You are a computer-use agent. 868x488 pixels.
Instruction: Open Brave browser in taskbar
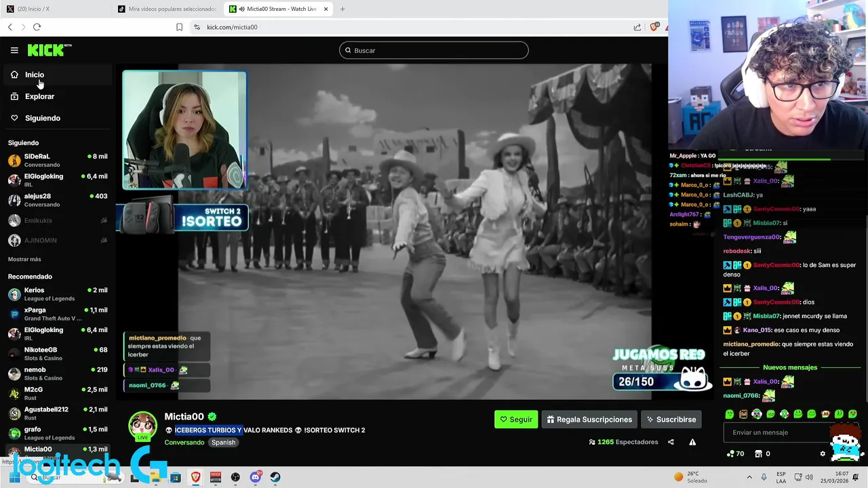click(195, 477)
